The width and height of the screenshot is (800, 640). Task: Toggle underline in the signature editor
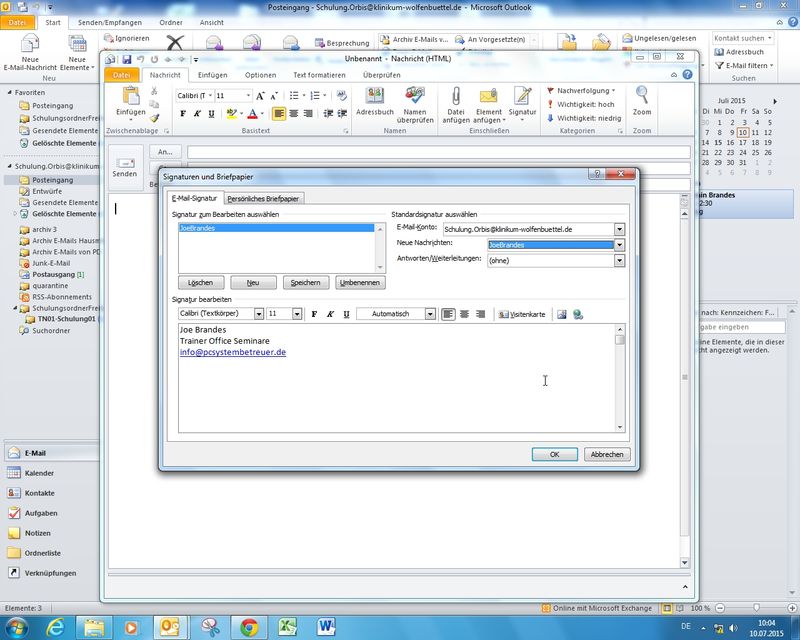pyautogui.click(x=346, y=314)
